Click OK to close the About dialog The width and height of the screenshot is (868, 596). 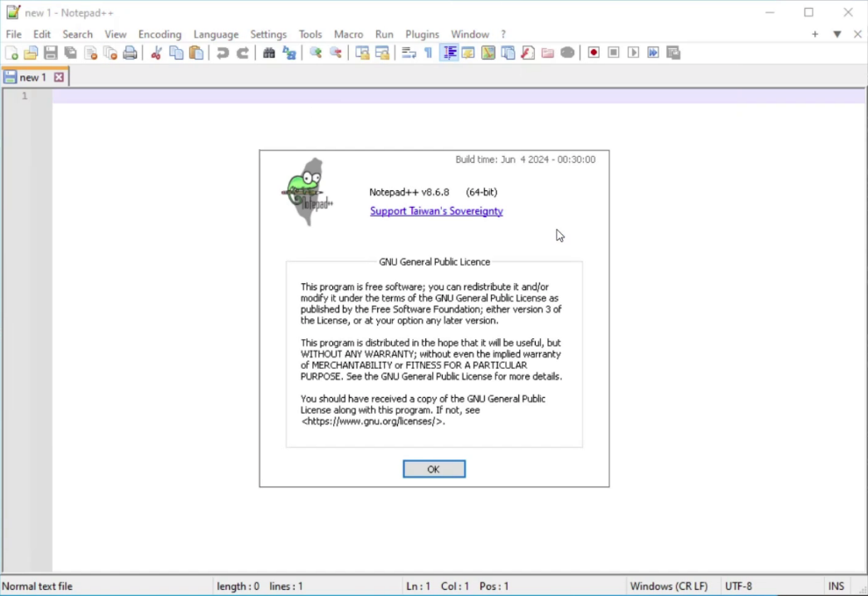click(433, 468)
